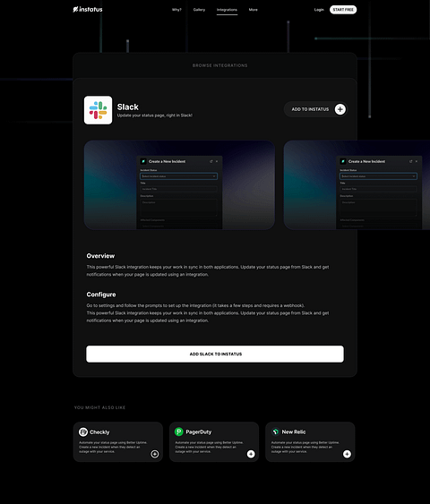Open the Gallery navigation item

tap(199, 10)
